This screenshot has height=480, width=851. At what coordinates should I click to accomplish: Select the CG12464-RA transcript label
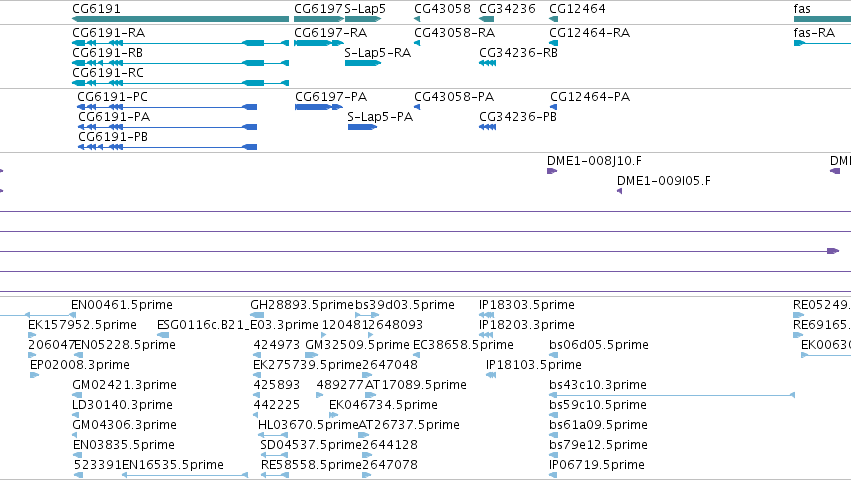[x=590, y=33]
